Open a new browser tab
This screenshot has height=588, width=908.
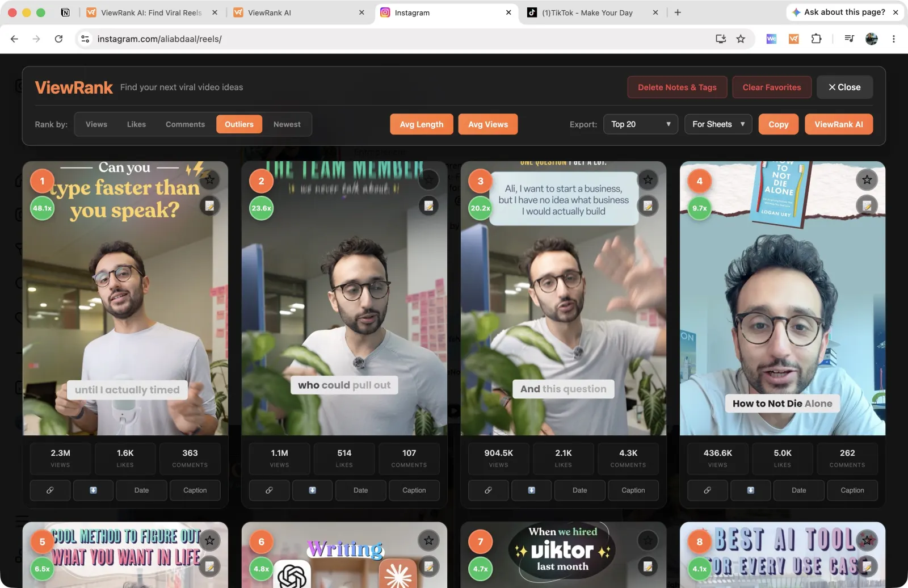[678, 12]
